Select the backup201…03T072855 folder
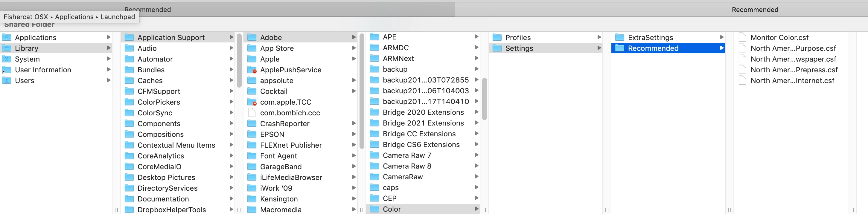This screenshot has height=214, width=868. 424,80
